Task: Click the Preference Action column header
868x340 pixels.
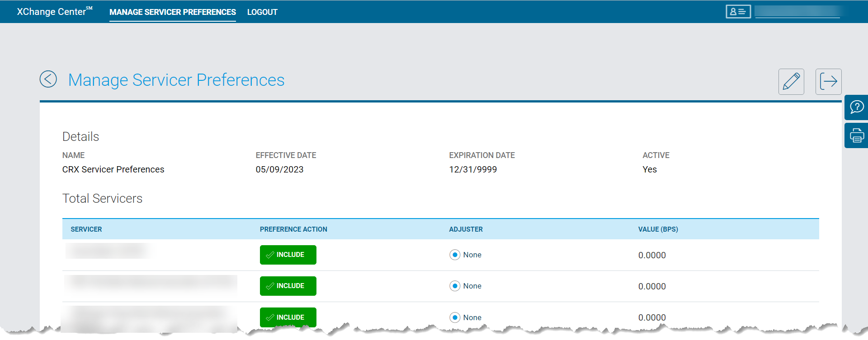Action: coord(293,229)
